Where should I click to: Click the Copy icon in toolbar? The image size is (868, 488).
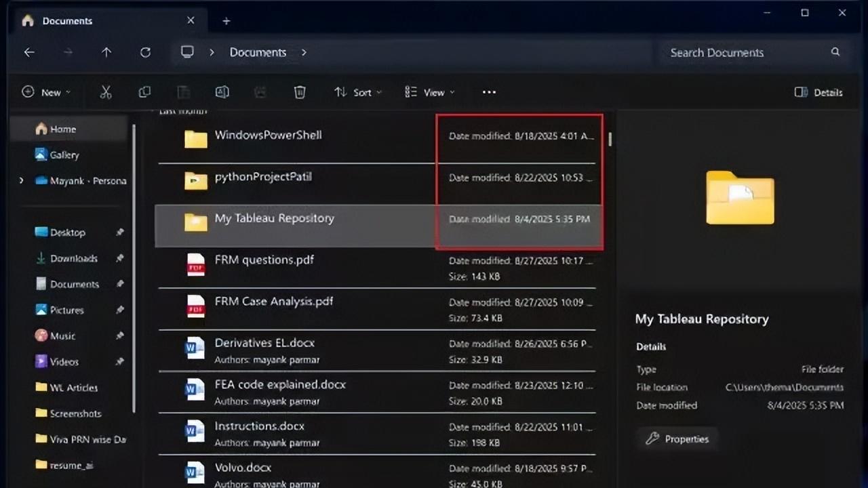[x=144, y=92]
